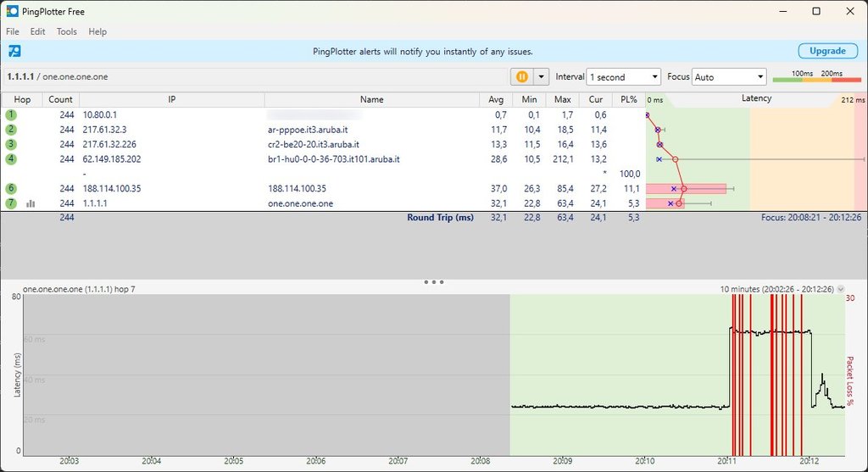
Task: Click the Name column header
Action: pyautogui.click(x=371, y=100)
